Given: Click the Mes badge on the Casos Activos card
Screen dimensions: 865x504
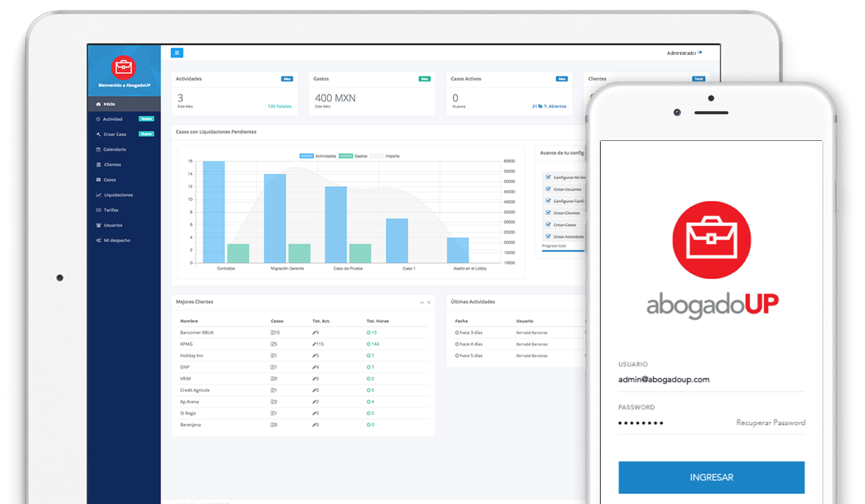Looking at the screenshot, I should point(561,79).
